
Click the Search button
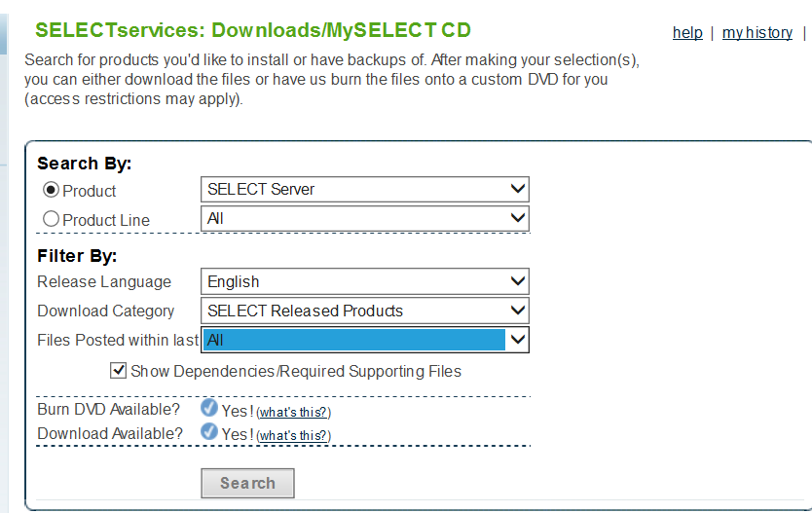coord(247,483)
